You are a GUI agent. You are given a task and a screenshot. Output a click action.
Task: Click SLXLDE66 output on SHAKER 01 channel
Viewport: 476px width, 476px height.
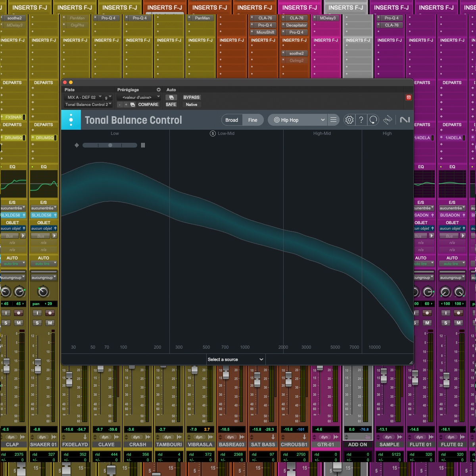click(x=44, y=215)
